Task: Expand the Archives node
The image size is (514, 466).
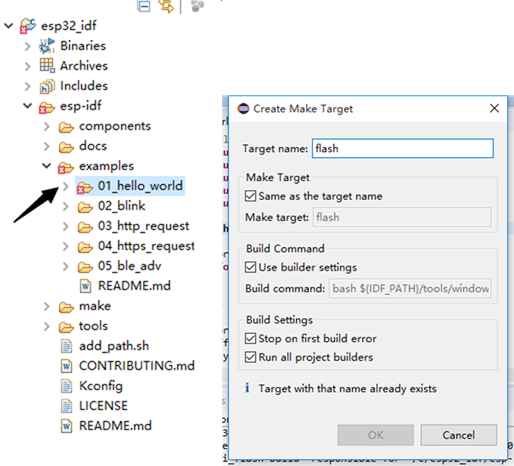Action: click(x=28, y=66)
